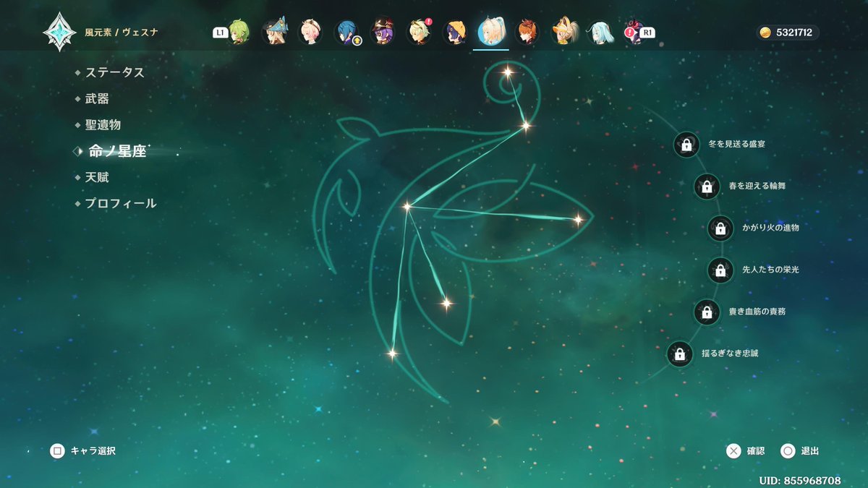Click the lowest star of the constellation
Screen dimensions: 868x488
pos(392,354)
